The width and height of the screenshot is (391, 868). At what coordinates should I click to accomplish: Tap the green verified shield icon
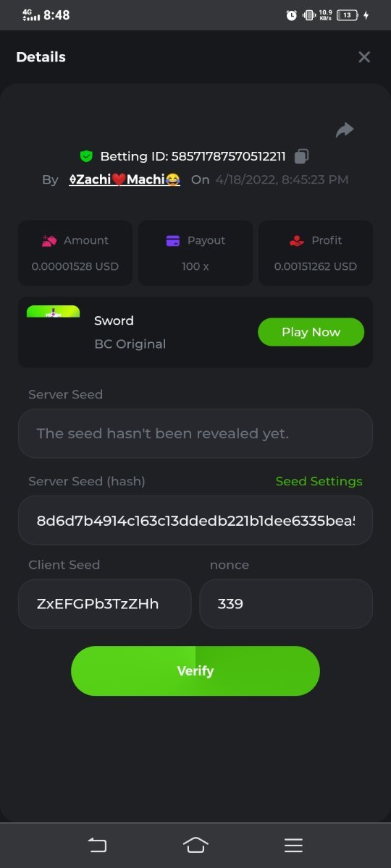click(86, 156)
